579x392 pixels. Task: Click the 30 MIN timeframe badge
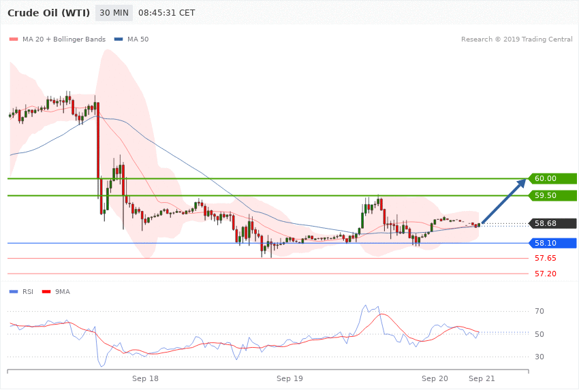coord(114,13)
